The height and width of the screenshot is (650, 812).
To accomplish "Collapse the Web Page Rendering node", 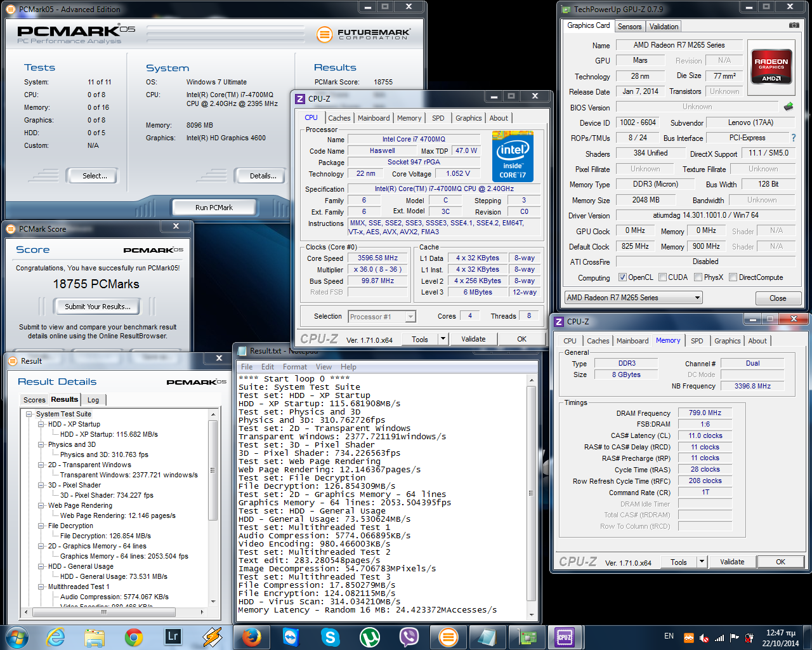I will [41, 505].
